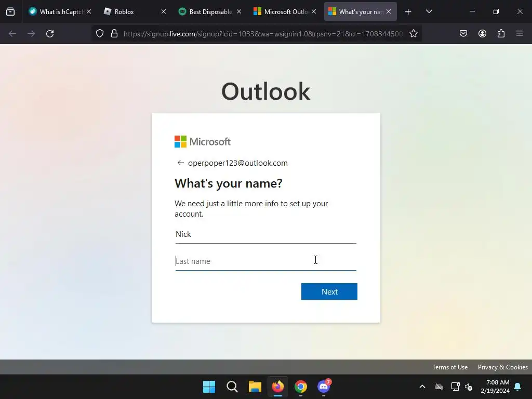Open the Privacy & Cookies link
Image resolution: width=532 pixels, height=399 pixels.
[x=502, y=367]
